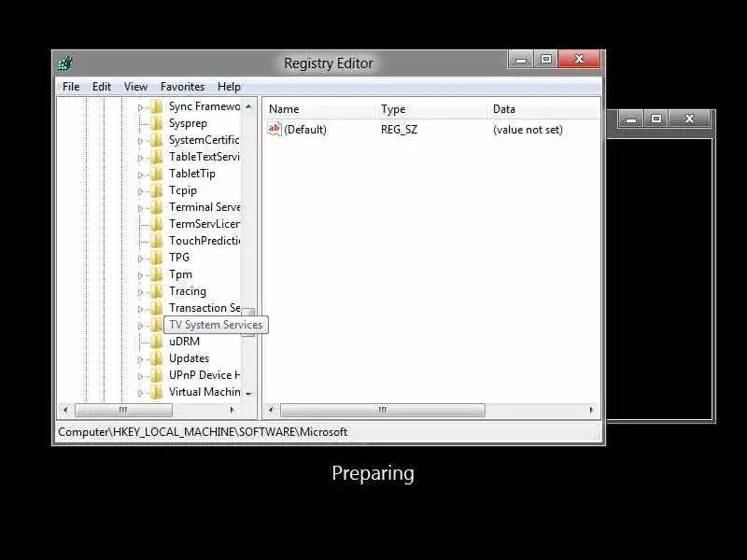Select the Tpm key label
Image resolution: width=747 pixels, height=560 pixels.
tap(180, 274)
